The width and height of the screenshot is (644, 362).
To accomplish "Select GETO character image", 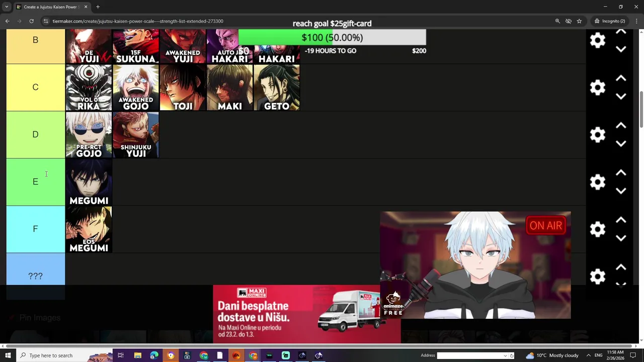I will coord(277,87).
